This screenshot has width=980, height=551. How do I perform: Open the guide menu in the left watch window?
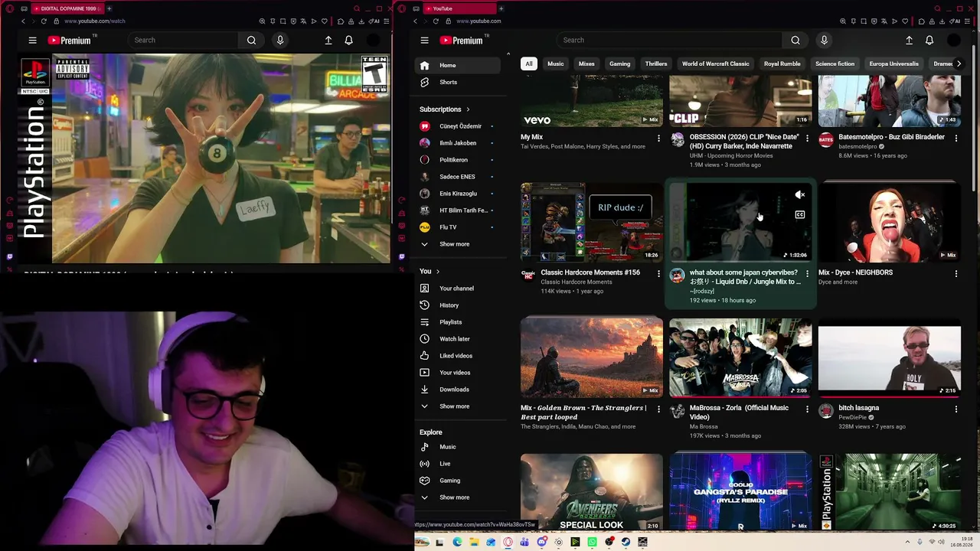[x=32, y=40]
